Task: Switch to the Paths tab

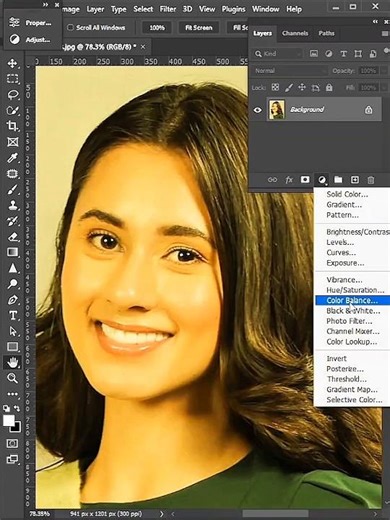Action: click(326, 33)
